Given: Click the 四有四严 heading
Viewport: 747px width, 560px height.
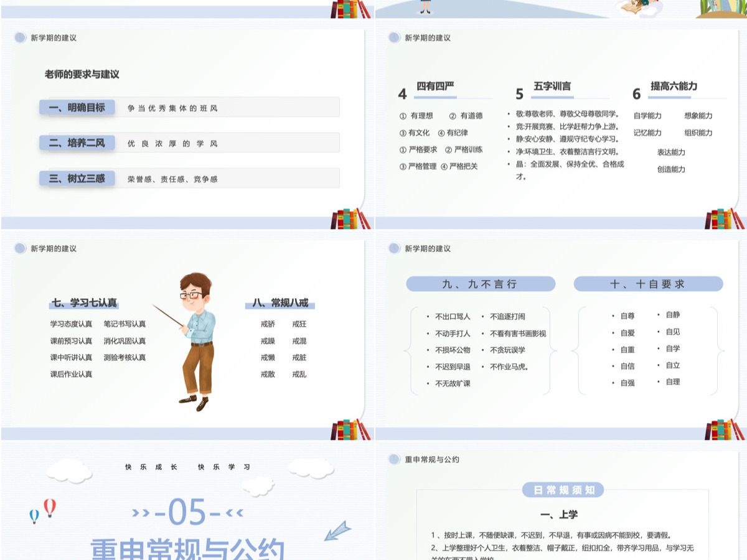Looking at the screenshot, I should point(435,86).
